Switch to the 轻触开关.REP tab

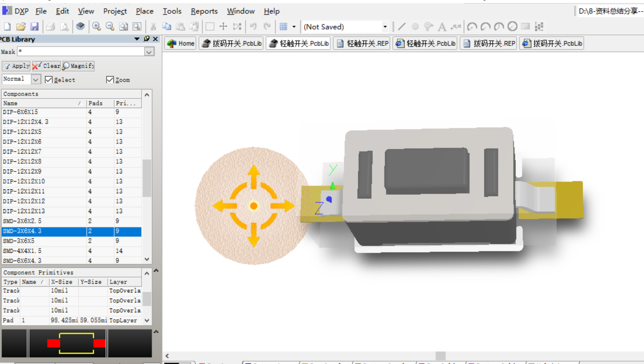click(362, 43)
